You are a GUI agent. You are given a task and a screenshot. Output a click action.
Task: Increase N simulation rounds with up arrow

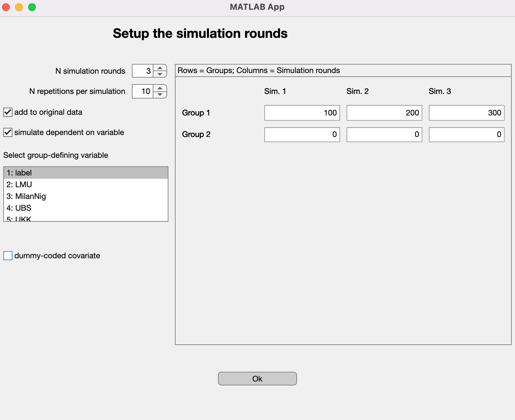(160, 68)
